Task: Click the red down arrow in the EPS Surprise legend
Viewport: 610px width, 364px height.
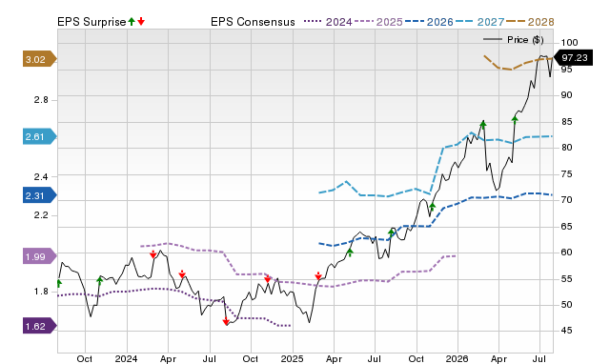Action: coord(141,21)
